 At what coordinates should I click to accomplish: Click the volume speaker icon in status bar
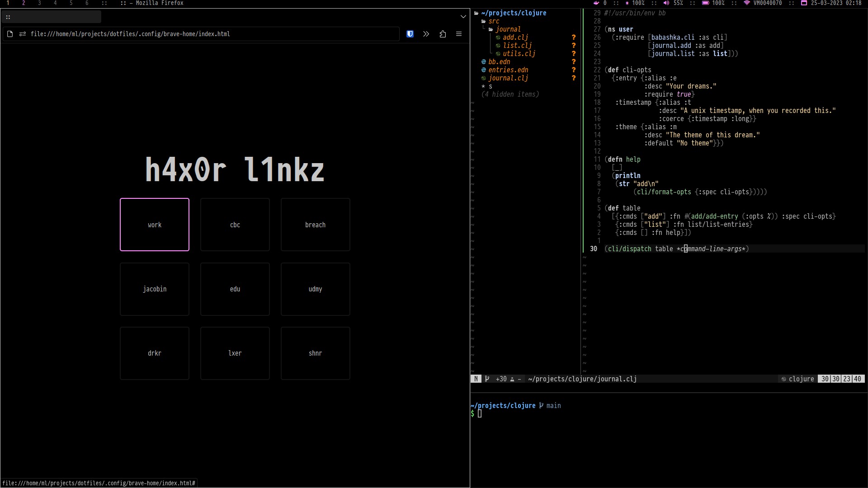[666, 3]
